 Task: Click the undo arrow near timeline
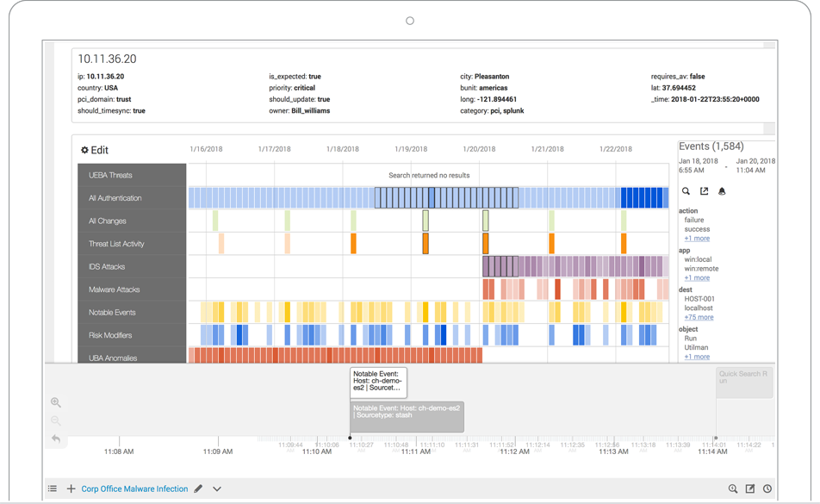[x=56, y=439]
